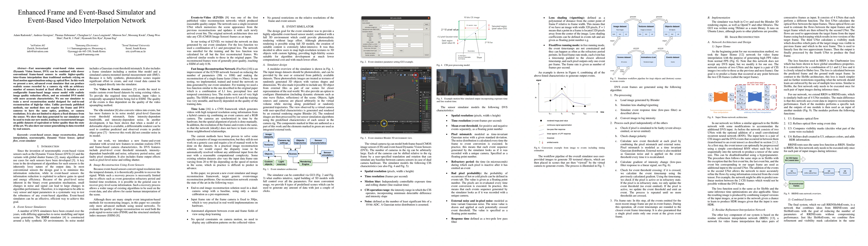The image size is (868, 246).
Task: Enable Rendered viewport shading circled in red
Action: tap(416, 75)
